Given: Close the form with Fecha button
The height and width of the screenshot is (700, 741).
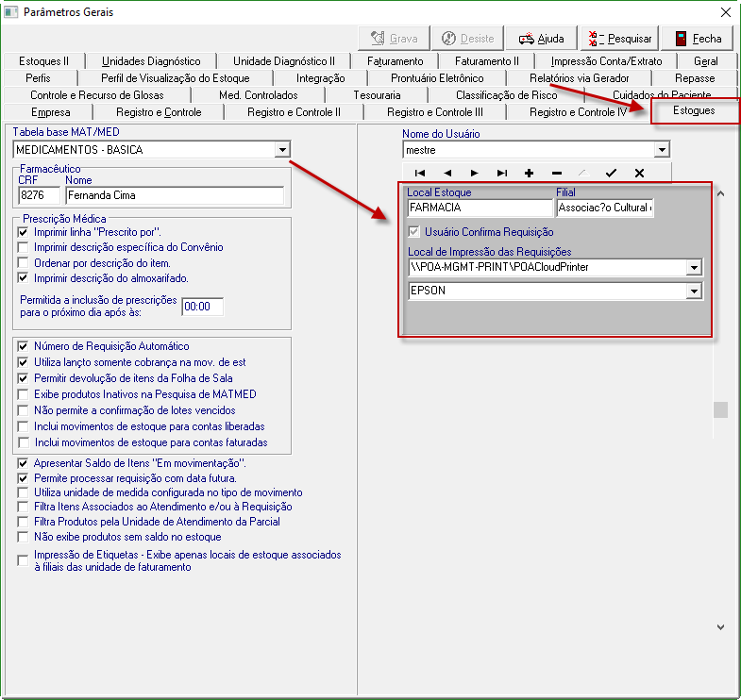Looking at the screenshot, I should coord(697,39).
